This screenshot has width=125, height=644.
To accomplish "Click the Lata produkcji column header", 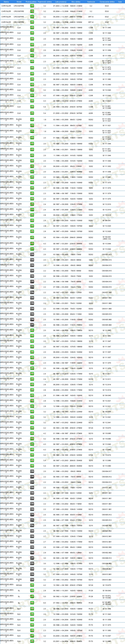I will pyautogui.click(x=61, y=2).
